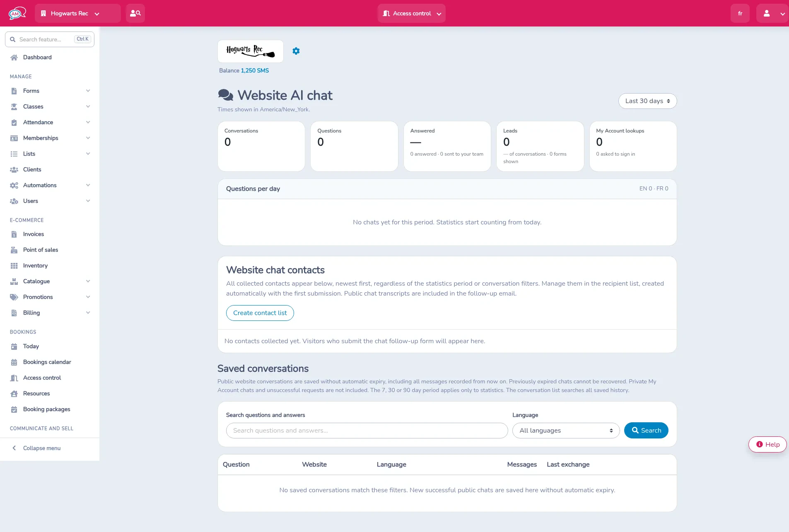Open the settings gear beside the Hogwarts Rec logo
This screenshot has height=532, width=789.
pyautogui.click(x=296, y=51)
